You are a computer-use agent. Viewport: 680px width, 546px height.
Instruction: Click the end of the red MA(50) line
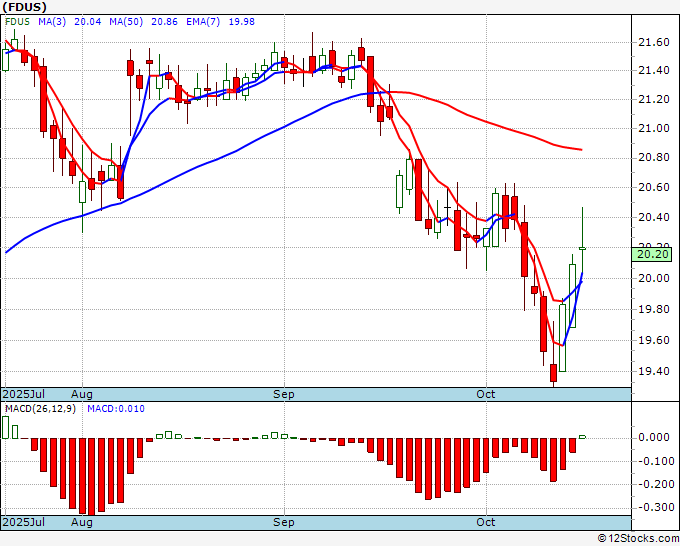pos(581,150)
